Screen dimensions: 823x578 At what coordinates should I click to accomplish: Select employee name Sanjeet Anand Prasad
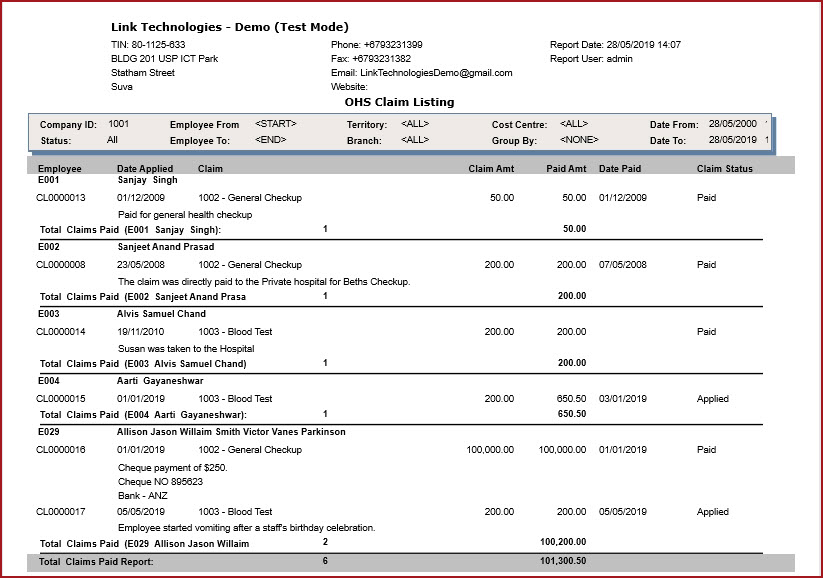(166, 247)
